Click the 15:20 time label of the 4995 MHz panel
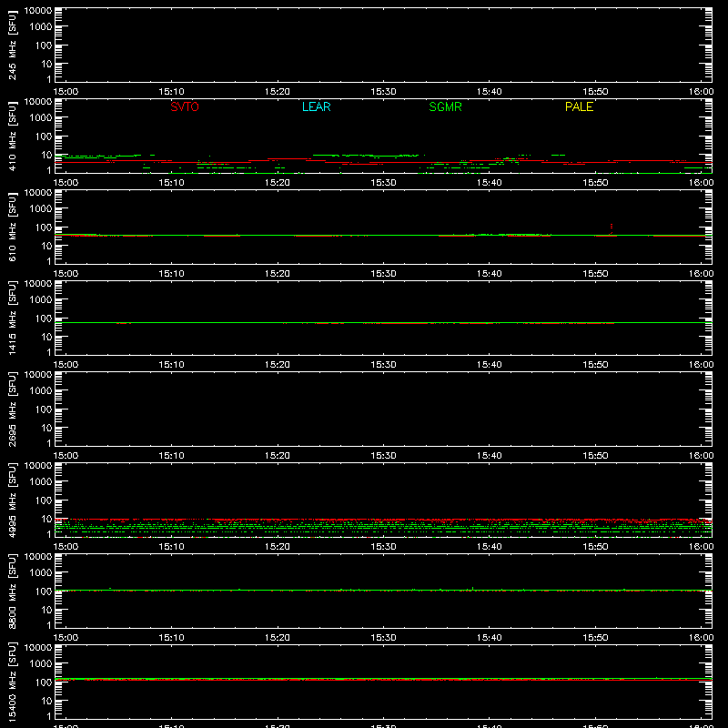Viewport: 728px width, 728px height. tap(278, 547)
